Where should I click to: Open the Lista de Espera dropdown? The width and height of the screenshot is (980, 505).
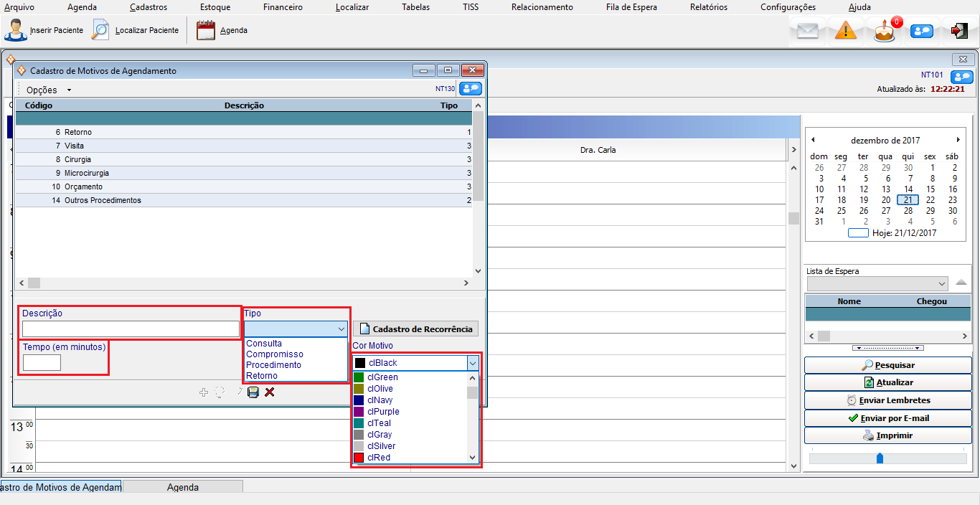coord(941,284)
